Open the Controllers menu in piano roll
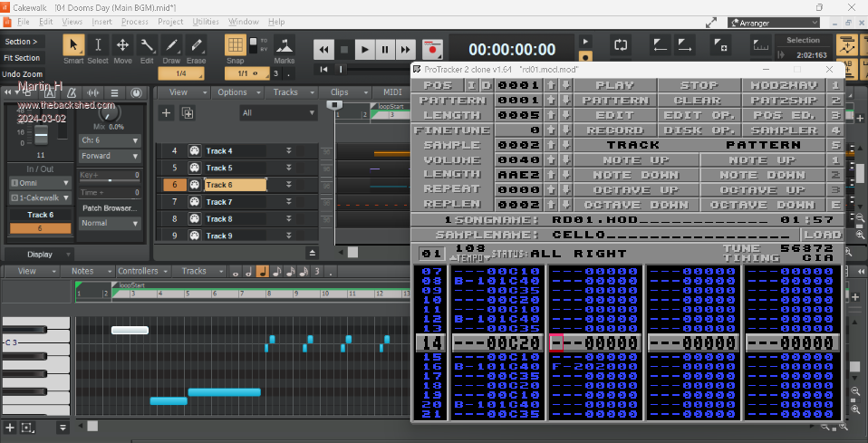Screen dimensions: 868x443 pos(139,271)
